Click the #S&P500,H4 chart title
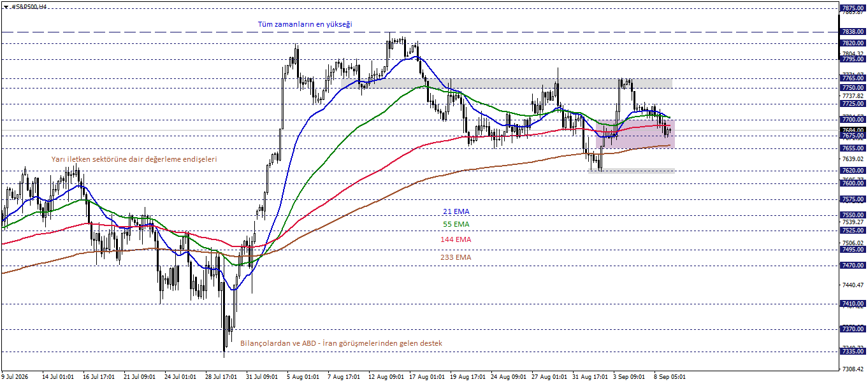The image size is (868, 384). 29,6
